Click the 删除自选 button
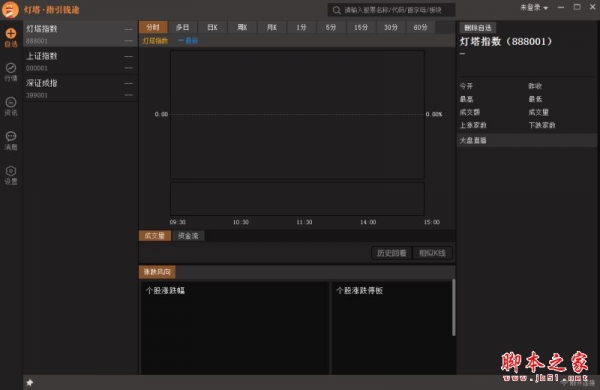Image resolution: width=600 pixels, height=390 pixels. [x=478, y=28]
